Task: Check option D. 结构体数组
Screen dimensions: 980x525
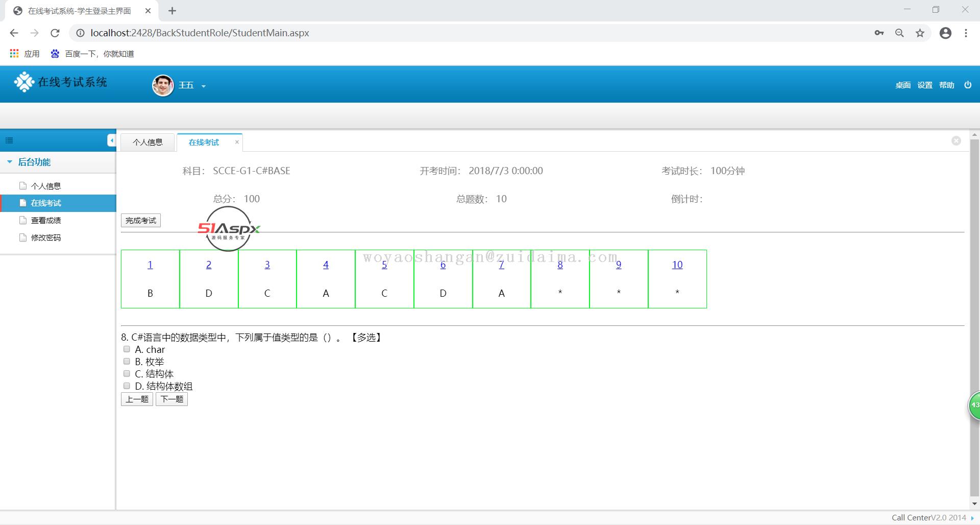Action: pyautogui.click(x=127, y=386)
